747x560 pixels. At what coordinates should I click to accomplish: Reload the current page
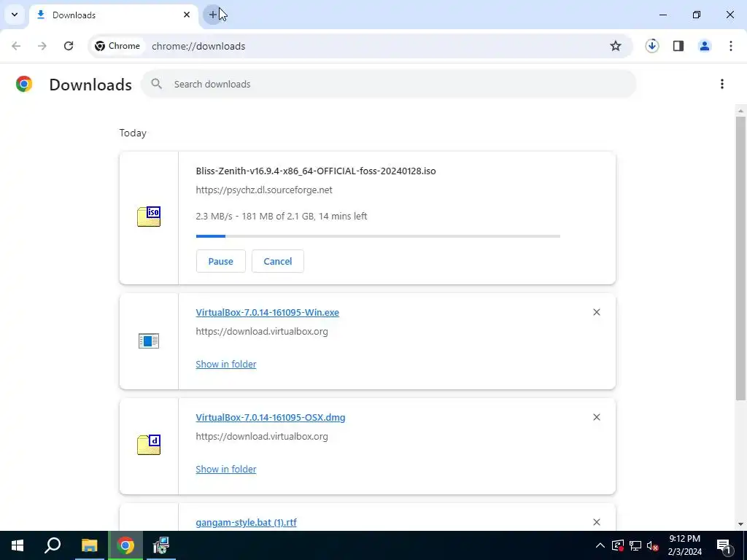pyautogui.click(x=69, y=46)
